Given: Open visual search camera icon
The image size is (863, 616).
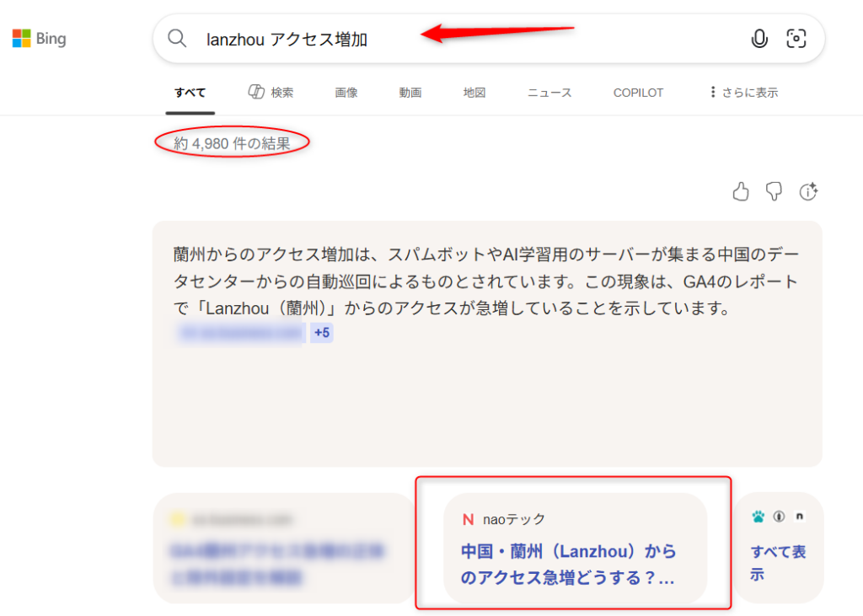Looking at the screenshot, I should pos(796,39).
